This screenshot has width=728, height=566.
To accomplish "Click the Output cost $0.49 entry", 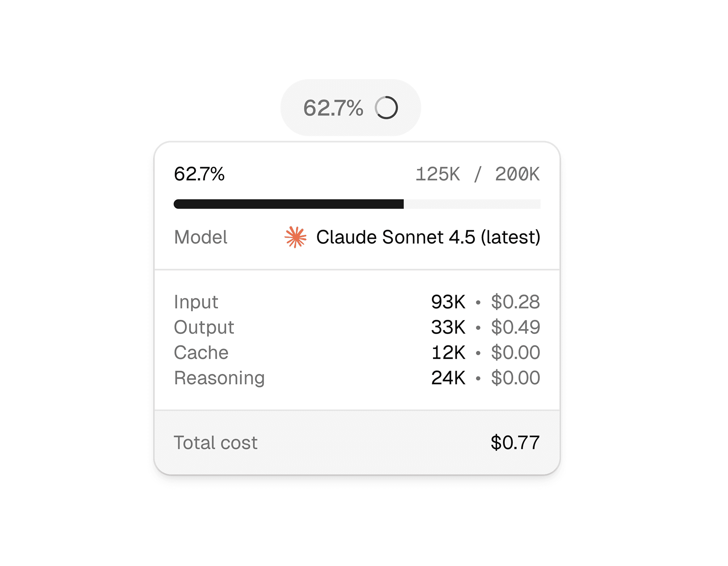I will (x=514, y=327).
